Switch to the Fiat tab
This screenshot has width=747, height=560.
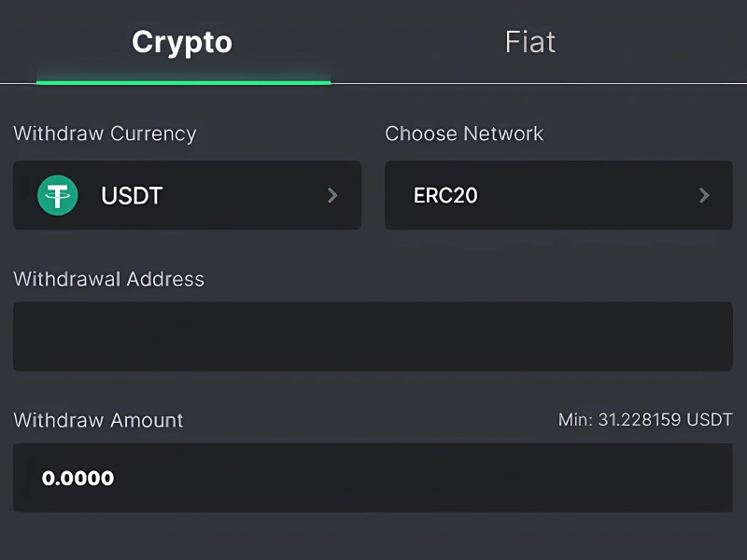point(530,42)
